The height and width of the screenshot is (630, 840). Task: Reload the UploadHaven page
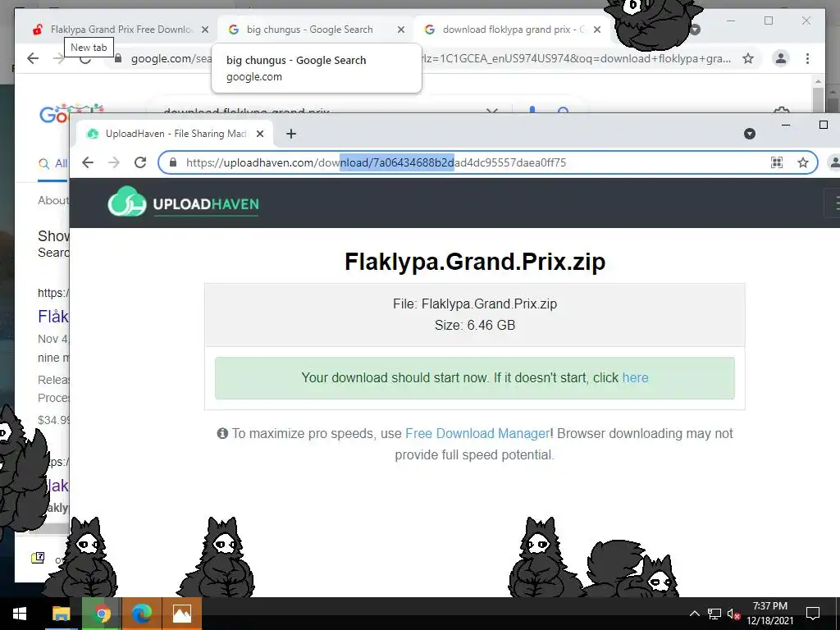click(140, 162)
